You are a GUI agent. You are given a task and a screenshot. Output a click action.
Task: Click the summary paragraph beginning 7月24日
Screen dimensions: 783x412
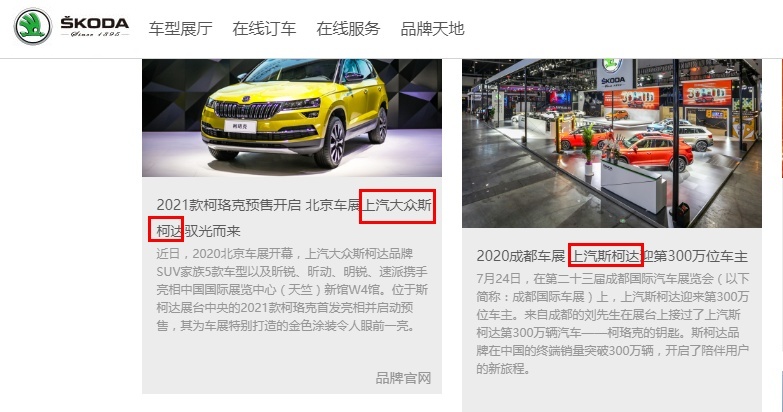click(x=612, y=324)
